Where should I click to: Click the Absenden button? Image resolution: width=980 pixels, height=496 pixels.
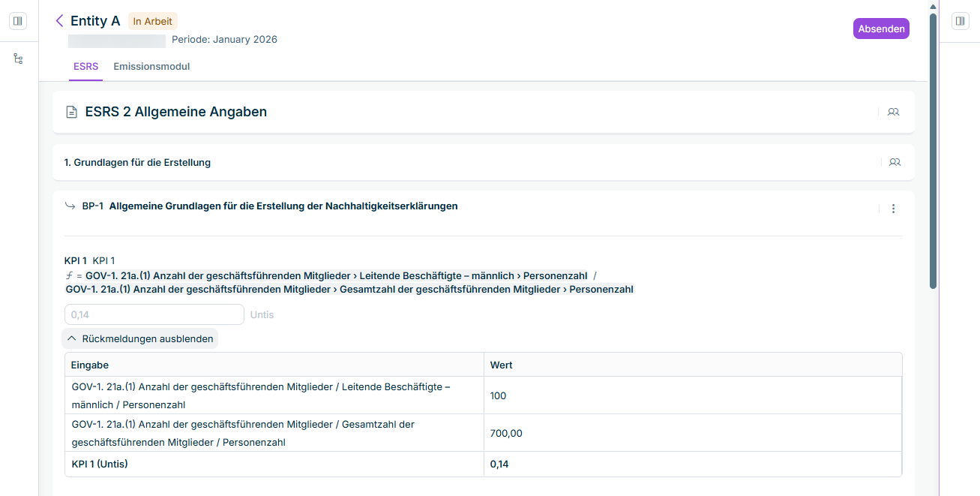pyautogui.click(x=881, y=29)
